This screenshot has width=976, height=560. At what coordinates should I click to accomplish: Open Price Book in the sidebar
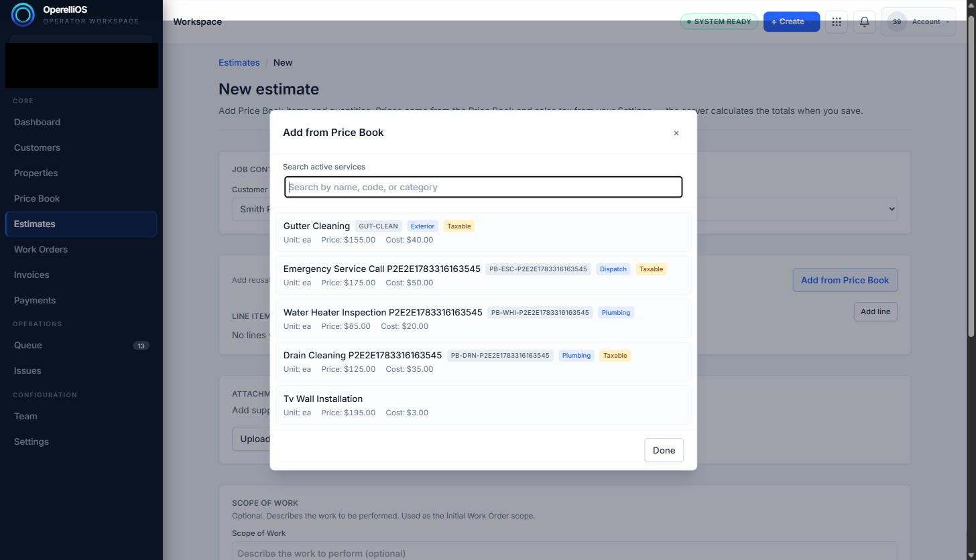[x=81, y=198]
